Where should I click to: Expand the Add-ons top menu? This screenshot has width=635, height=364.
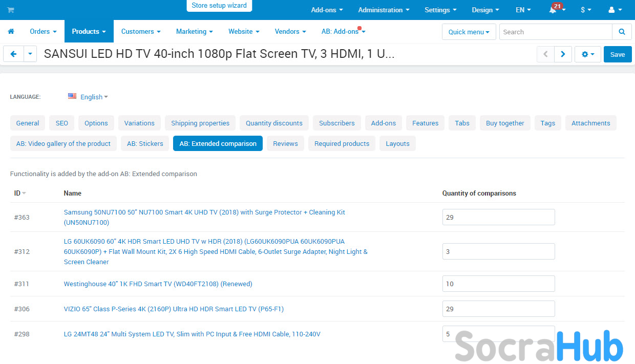pyautogui.click(x=327, y=10)
